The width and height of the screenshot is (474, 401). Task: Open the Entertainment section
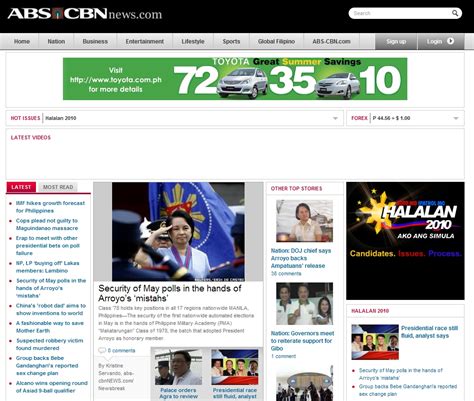144,42
